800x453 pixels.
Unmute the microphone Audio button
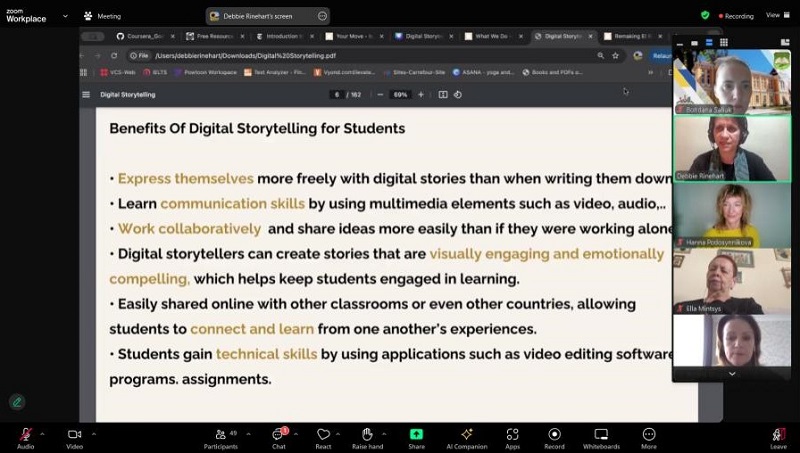pos(25,435)
